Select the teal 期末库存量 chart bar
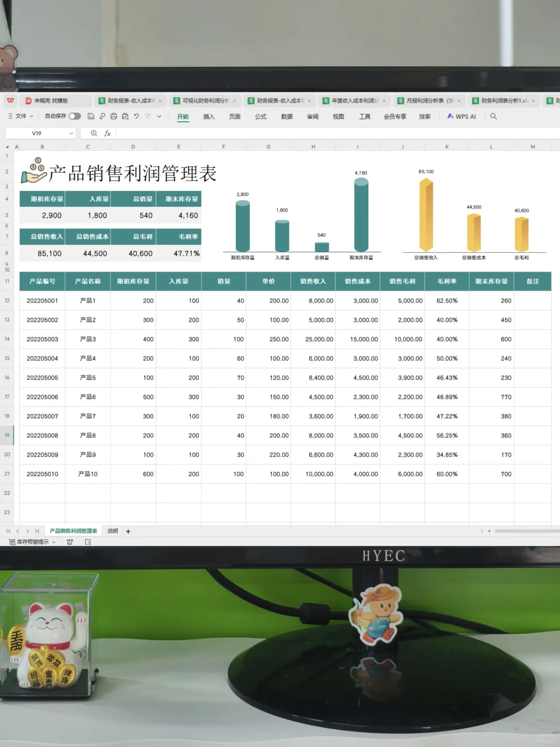 (x=361, y=214)
